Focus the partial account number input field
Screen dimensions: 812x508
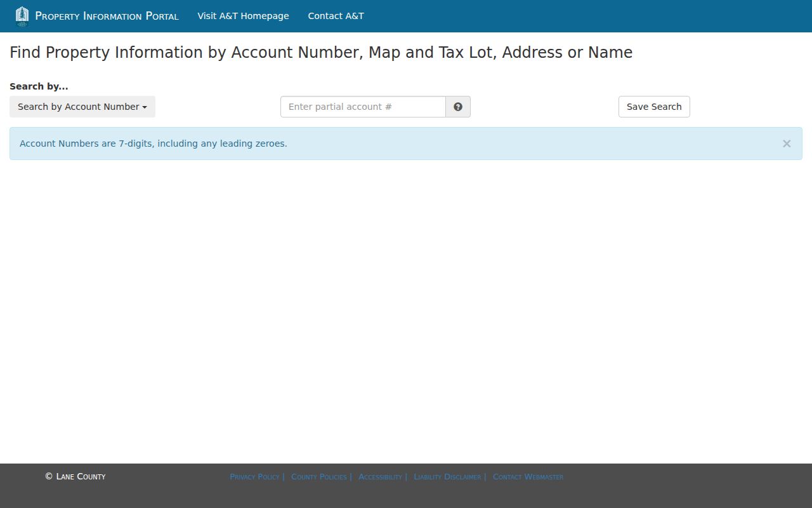[363, 107]
